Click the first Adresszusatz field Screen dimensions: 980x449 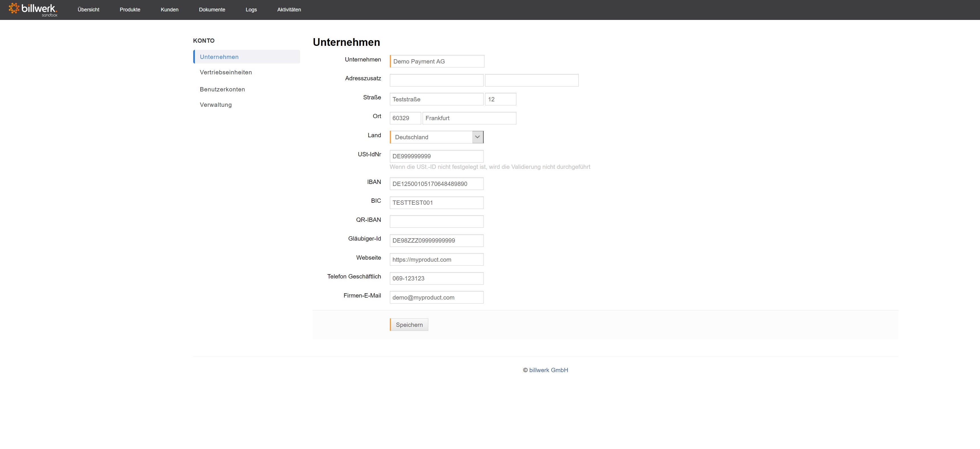[x=436, y=80]
